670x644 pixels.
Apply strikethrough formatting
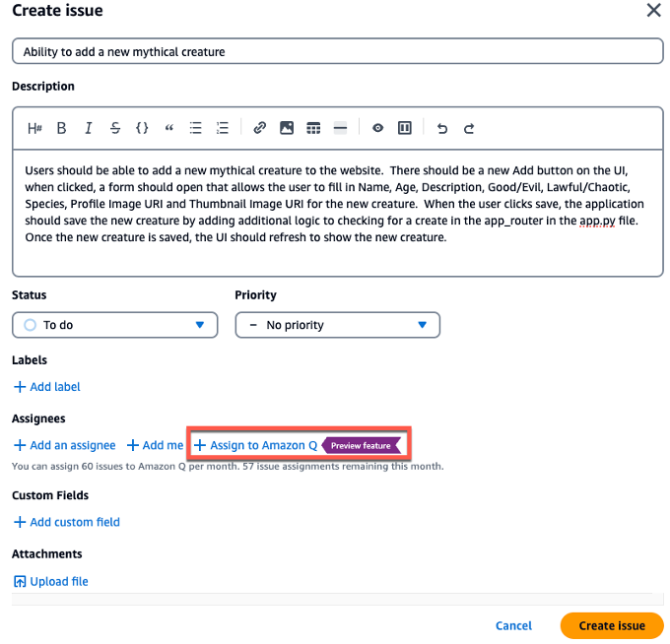(115, 128)
